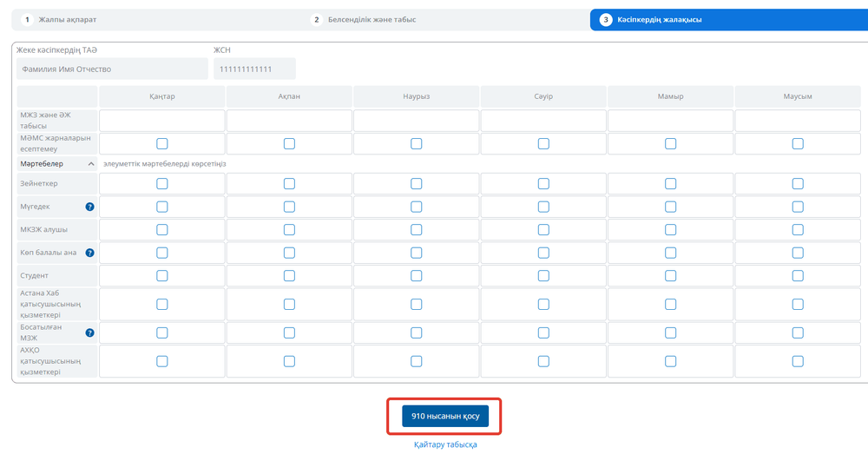Mark МКЗЖ алушы for Маусым
Image resolution: width=868 pixels, height=454 pixels.
(x=798, y=230)
